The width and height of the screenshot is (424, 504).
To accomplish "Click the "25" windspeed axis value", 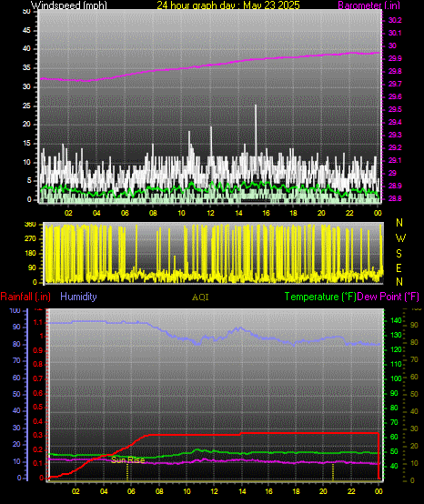I will 26,106.
